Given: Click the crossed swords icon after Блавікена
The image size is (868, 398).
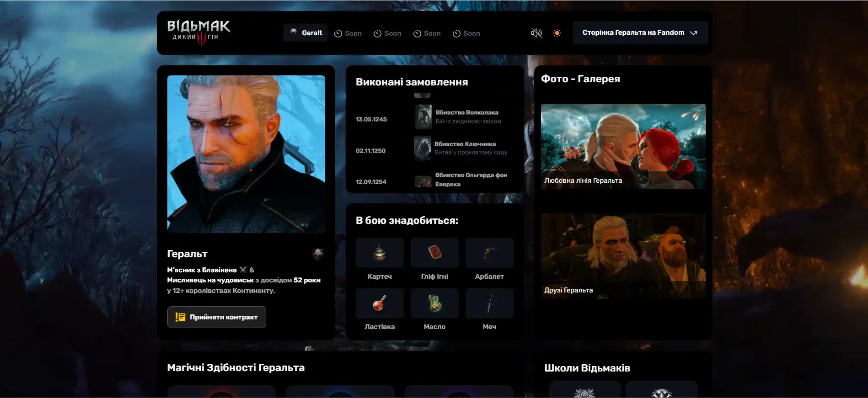Looking at the screenshot, I should point(243,270).
